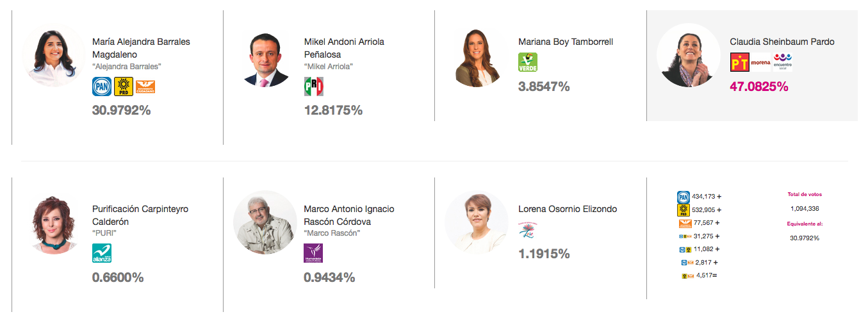Viewport: 868px width, 321px height.
Task: Click the Nueva Alianza logo under Purificación Carpinteyro
Action: coord(102,253)
